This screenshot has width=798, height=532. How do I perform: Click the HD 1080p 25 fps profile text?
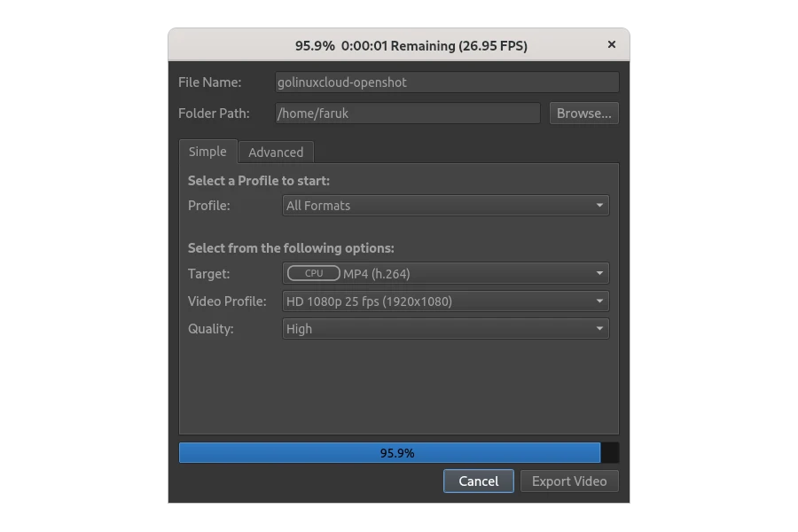[369, 301]
